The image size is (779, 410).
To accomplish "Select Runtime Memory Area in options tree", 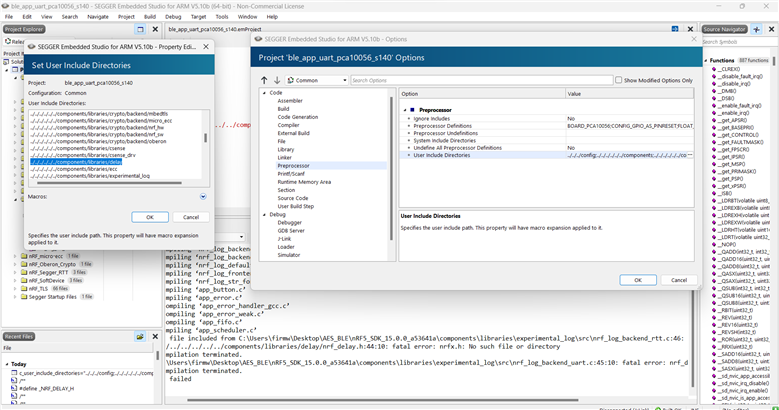I will pos(304,182).
